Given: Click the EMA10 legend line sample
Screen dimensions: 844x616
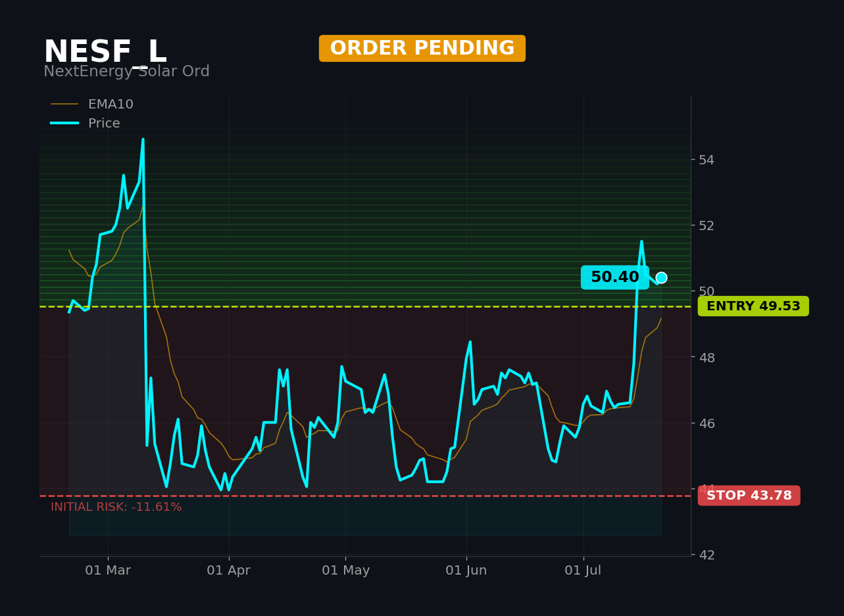Looking at the screenshot, I should tap(64, 105).
